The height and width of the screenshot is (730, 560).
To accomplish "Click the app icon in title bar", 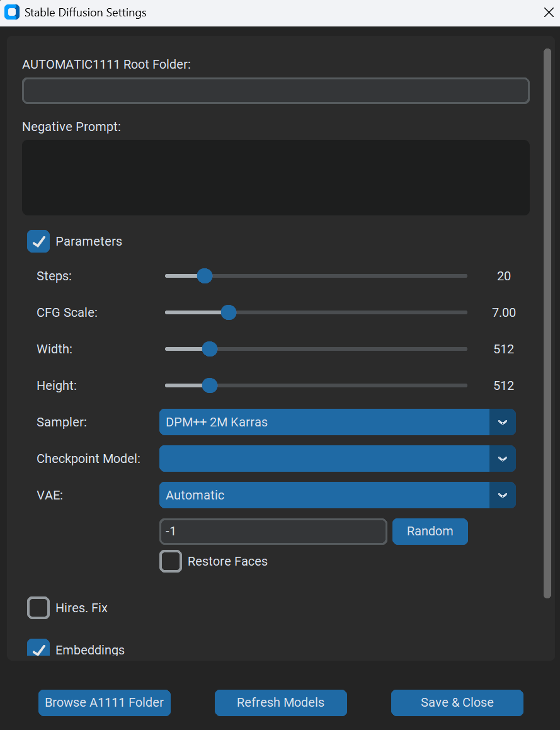I will point(11,13).
